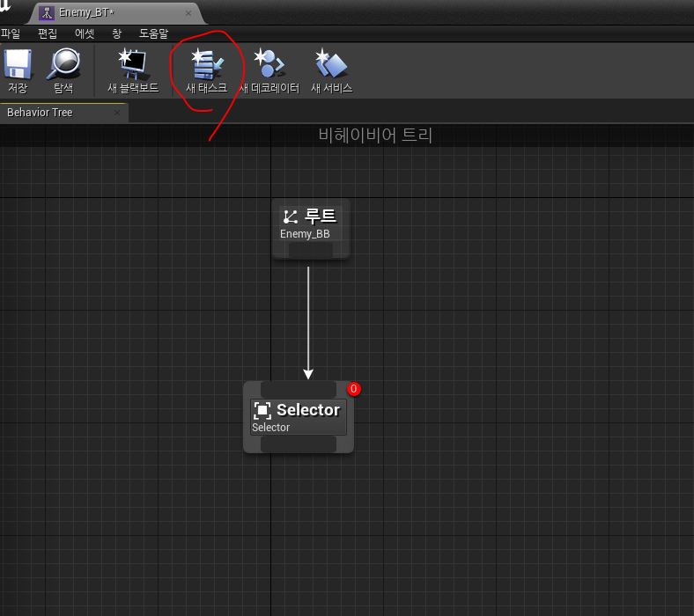Open the Edit (편집) menu

pos(48,33)
